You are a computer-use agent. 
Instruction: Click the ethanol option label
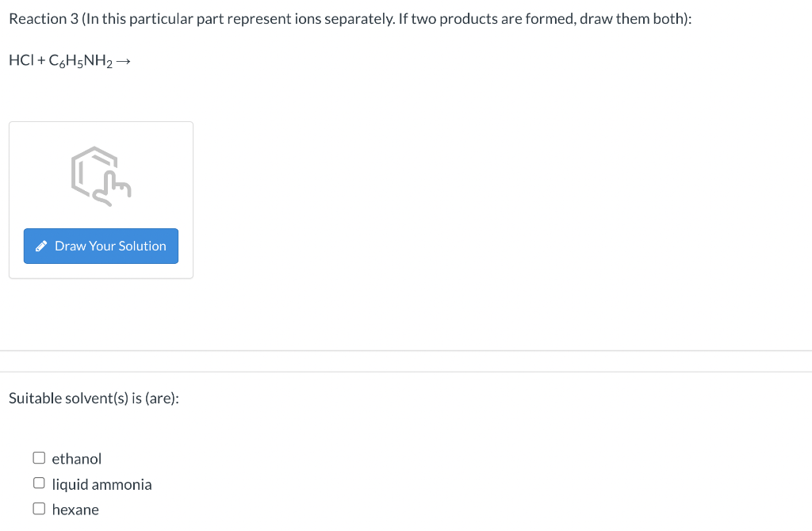pos(77,459)
